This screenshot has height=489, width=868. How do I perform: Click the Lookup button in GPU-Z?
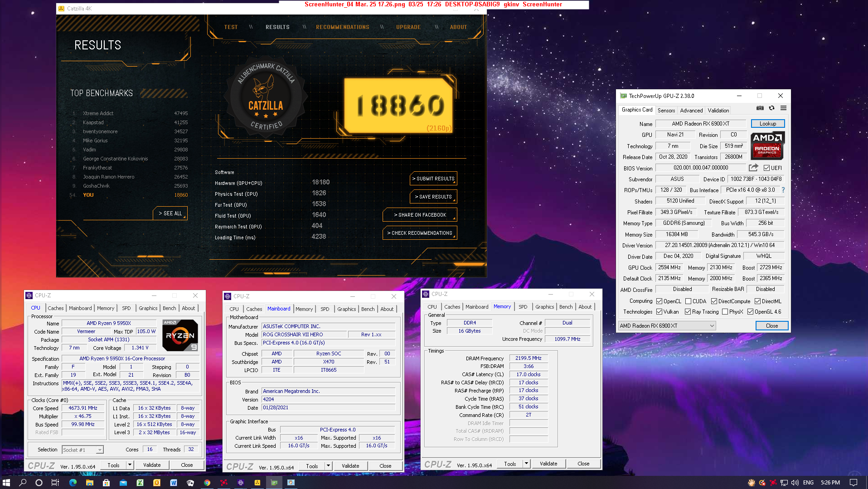pyautogui.click(x=768, y=124)
